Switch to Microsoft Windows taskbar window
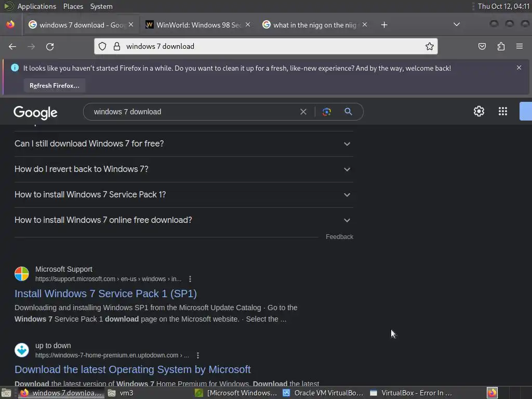This screenshot has width=532, height=399. [x=236, y=393]
